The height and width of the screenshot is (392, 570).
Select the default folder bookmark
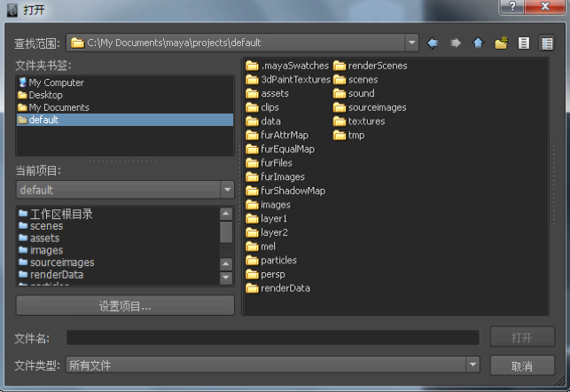125,120
